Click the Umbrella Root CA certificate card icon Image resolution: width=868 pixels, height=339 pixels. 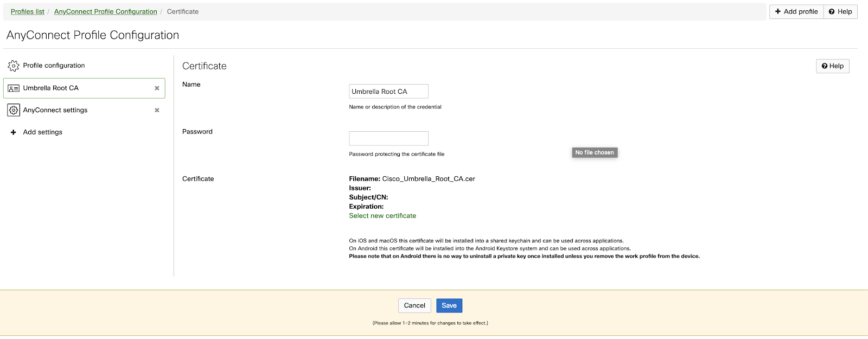[x=14, y=88]
